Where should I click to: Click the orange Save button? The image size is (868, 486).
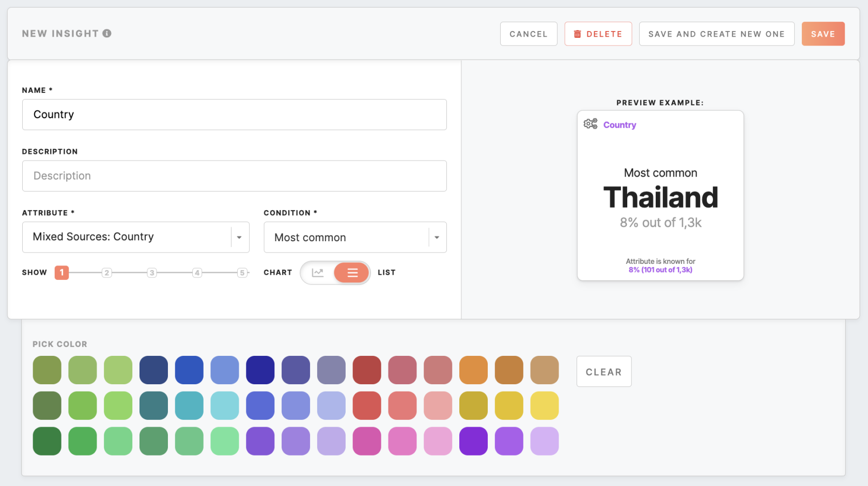(823, 34)
